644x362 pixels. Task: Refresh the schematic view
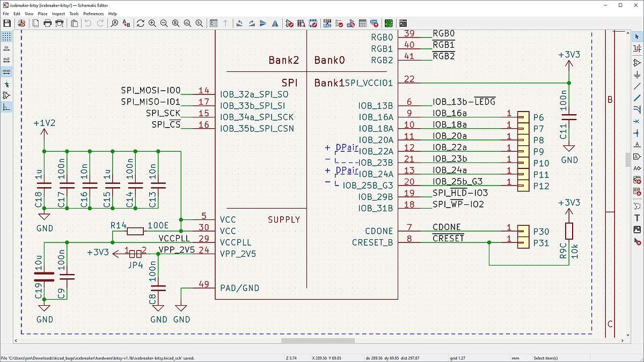(x=141, y=24)
